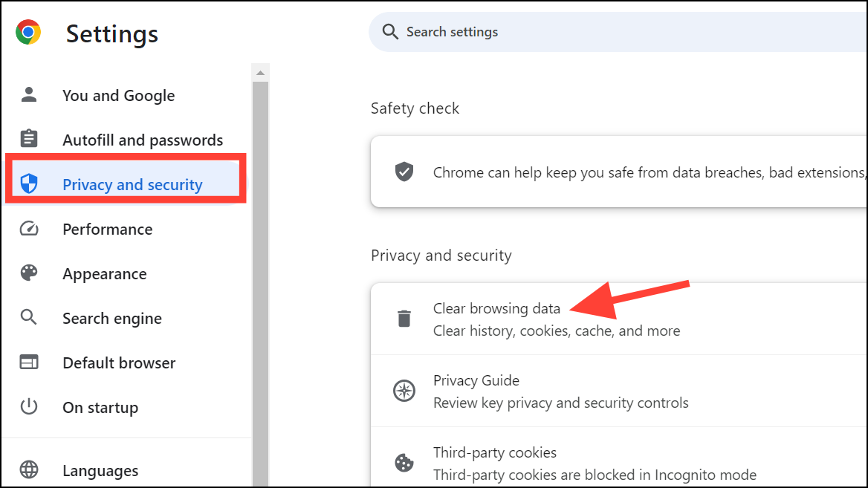Viewport: 868px width, 488px height.
Task: Click the palette icon beside Appearance
Action: (28, 273)
